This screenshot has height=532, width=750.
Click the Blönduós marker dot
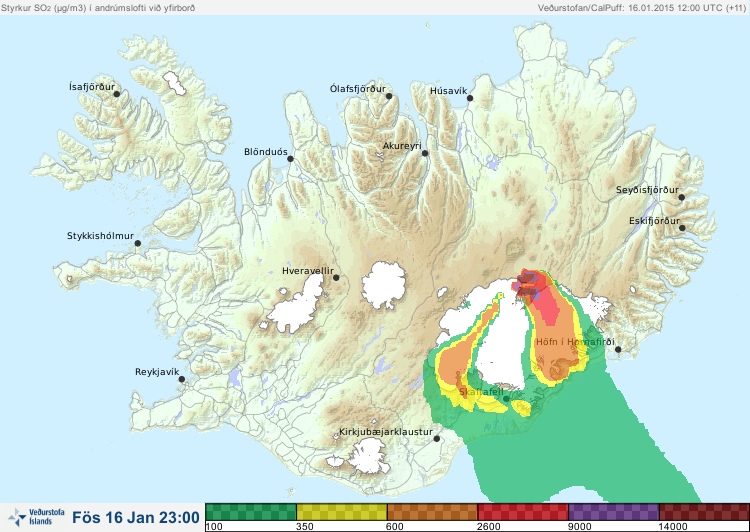click(290, 158)
